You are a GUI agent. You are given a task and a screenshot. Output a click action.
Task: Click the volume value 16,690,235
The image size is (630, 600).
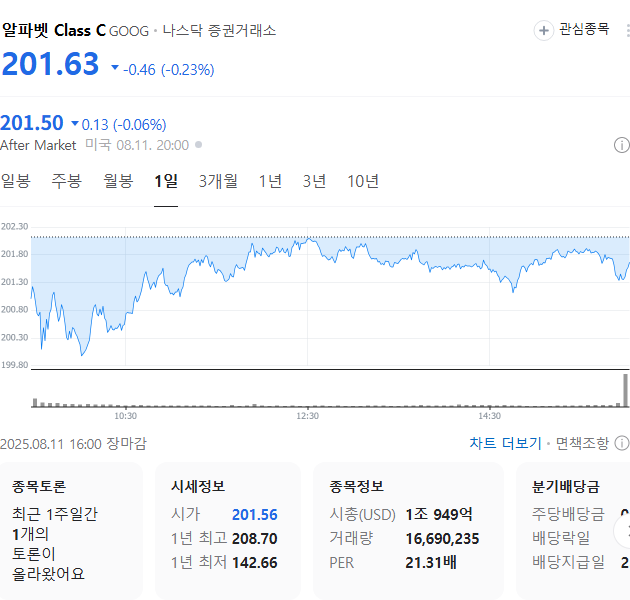tap(442, 539)
